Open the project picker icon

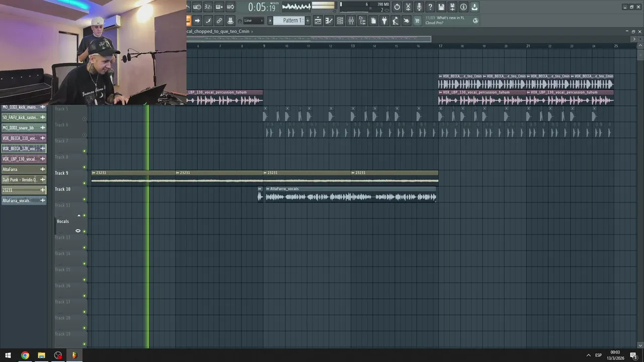point(373,21)
